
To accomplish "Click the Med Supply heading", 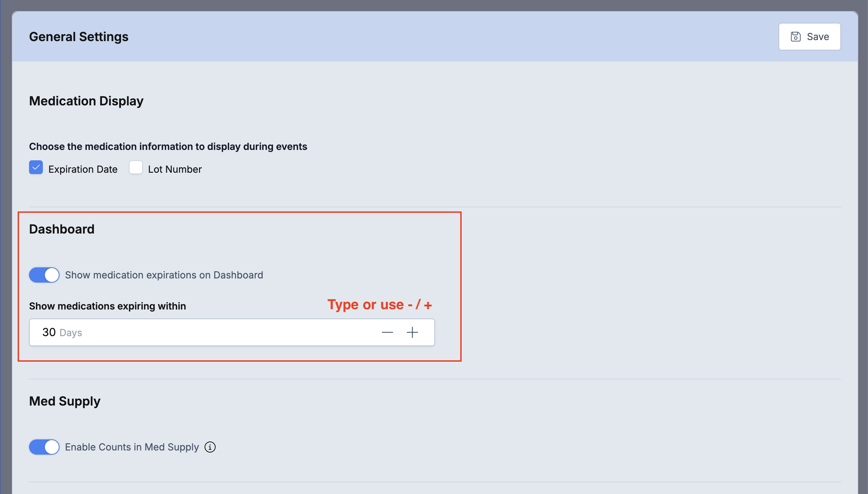I will coord(65,401).
